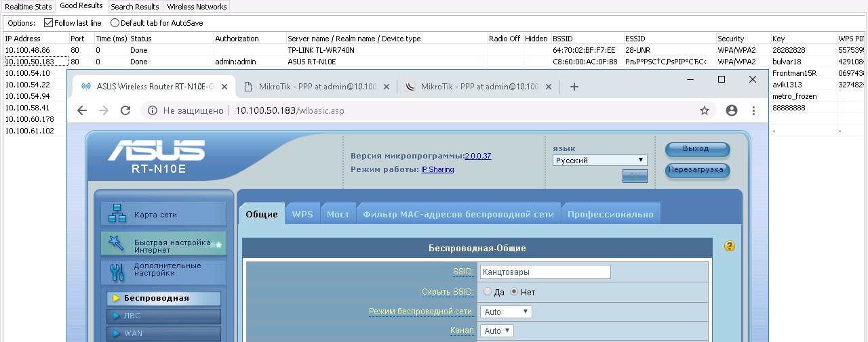Select Нет for Скрыть SSID
This screenshot has height=342, width=868.
coord(514,292)
